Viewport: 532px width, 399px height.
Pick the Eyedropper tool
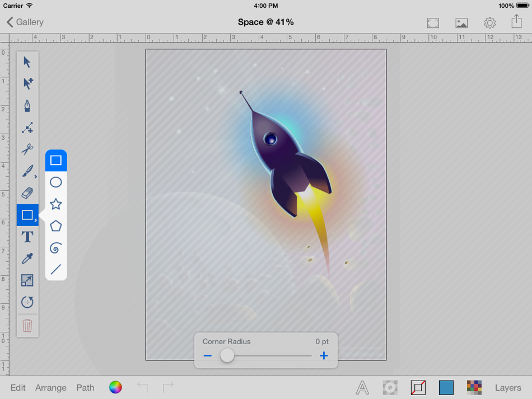click(27, 259)
